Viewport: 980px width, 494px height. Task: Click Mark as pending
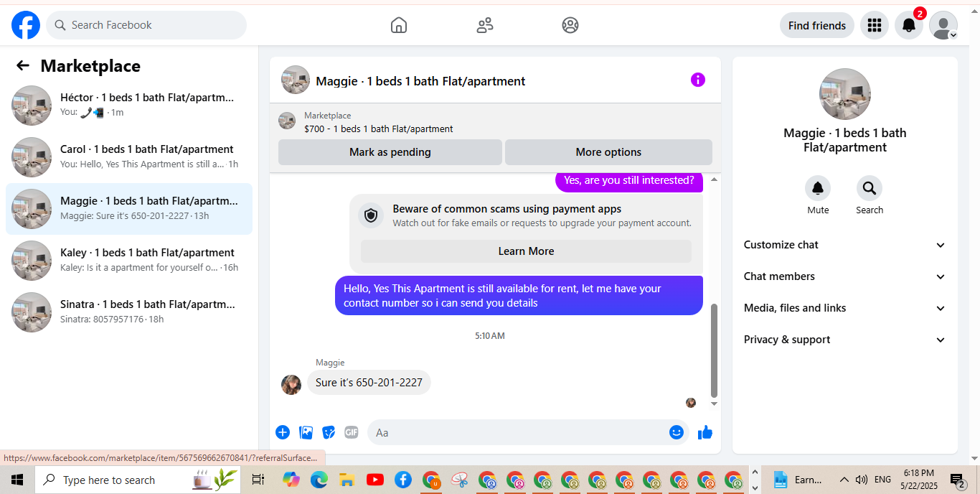390,152
